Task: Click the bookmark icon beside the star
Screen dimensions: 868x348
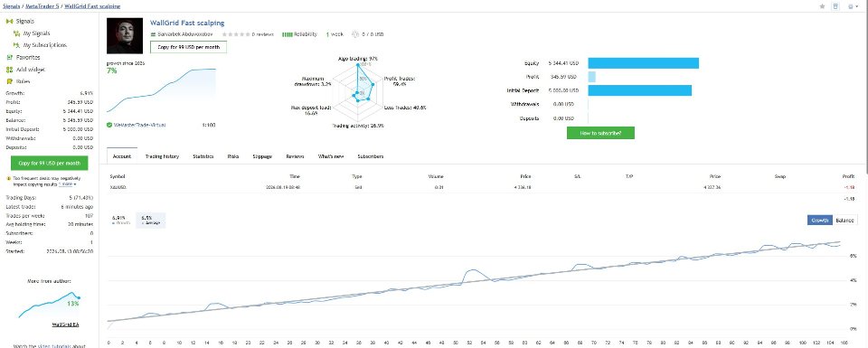Action: [x=835, y=6]
